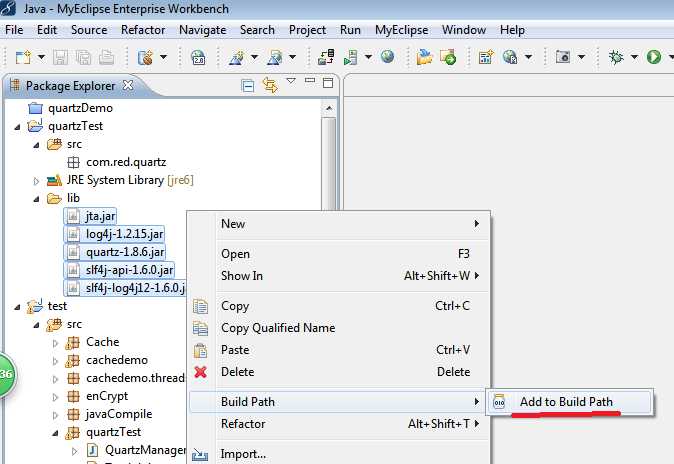Image resolution: width=674 pixels, height=464 pixels.
Task: Select quartz-1.8.6.jar file
Action: 115,252
